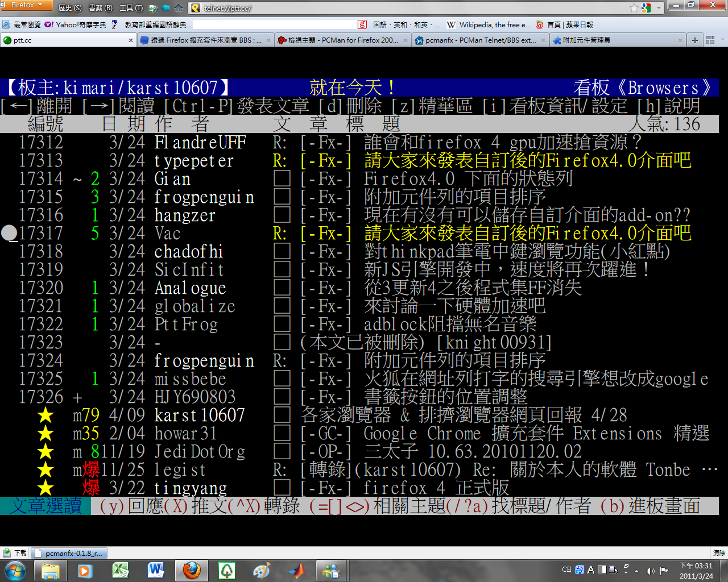This screenshot has width=728, height=582.
Task: Switch to the 檢視主題 - PCMan tab
Action: [343, 40]
